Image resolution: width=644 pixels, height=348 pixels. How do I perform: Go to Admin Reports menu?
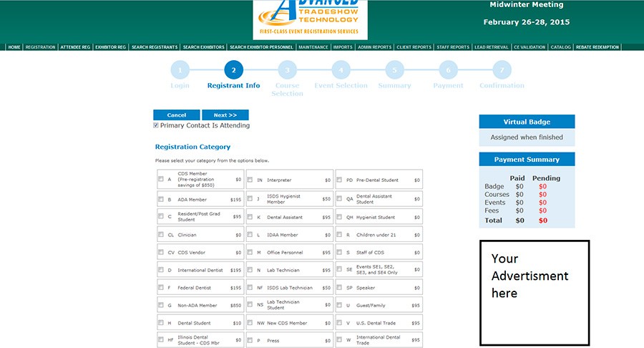tap(374, 47)
